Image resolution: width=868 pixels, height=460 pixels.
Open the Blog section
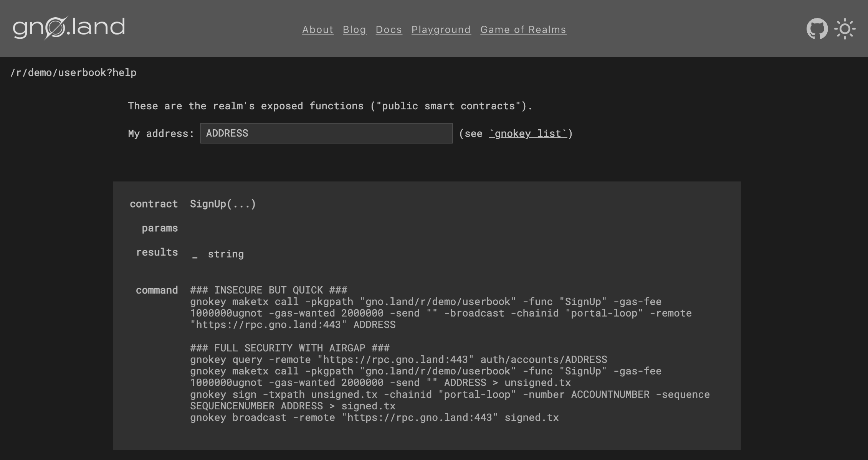(x=354, y=30)
